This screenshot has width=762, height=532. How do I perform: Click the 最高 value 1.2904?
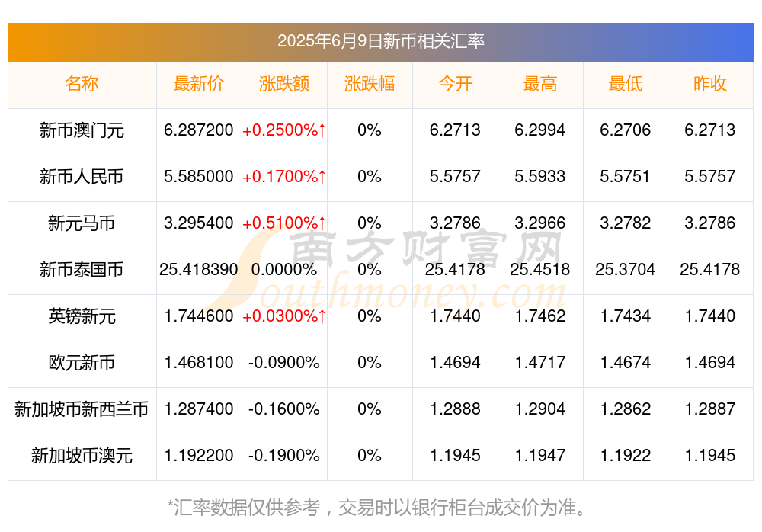(x=540, y=409)
